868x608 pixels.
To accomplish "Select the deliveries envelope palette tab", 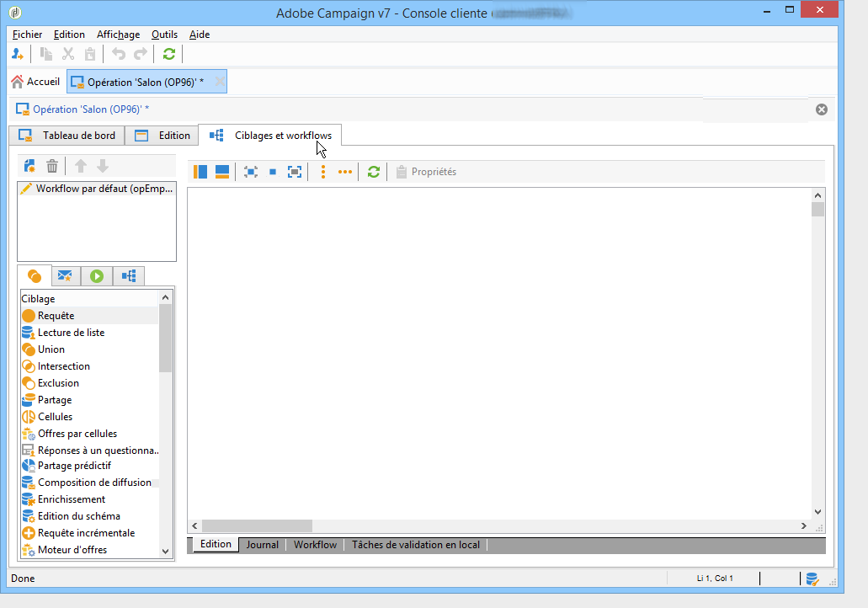I will [x=66, y=275].
